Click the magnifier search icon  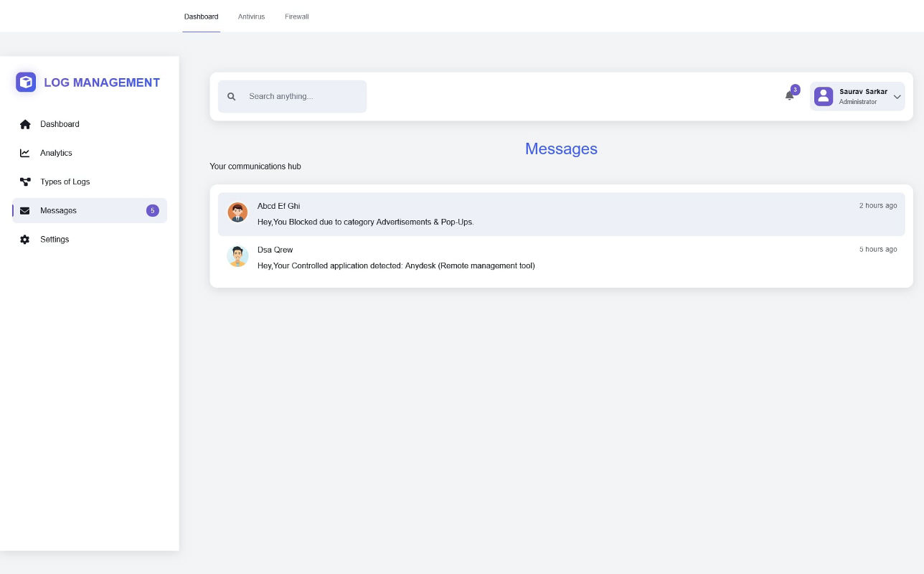click(x=232, y=97)
